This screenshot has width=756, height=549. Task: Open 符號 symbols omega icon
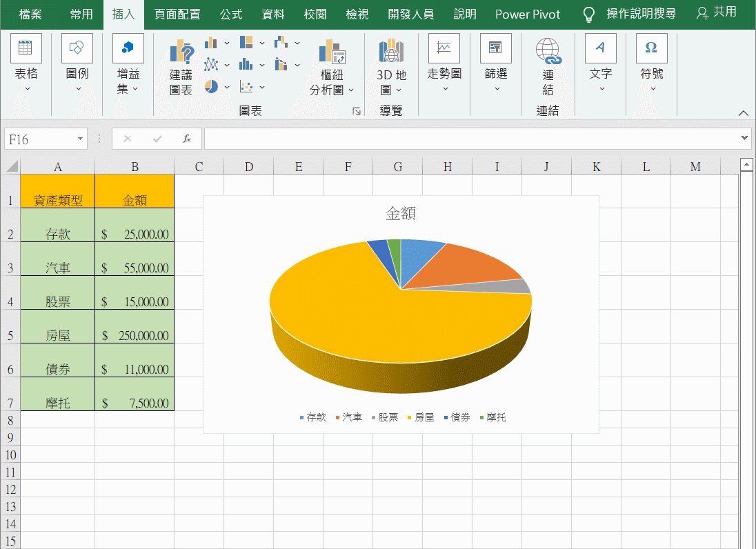(652, 48)
